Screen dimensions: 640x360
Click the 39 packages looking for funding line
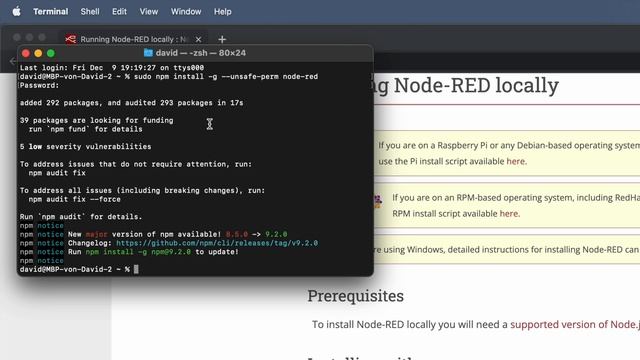pyautogui.click(x=96, y=120)
